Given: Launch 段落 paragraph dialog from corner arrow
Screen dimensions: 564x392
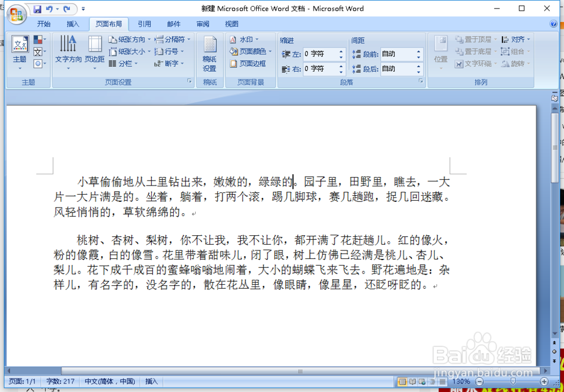Looking at the screenshot, I should (421, 81).
